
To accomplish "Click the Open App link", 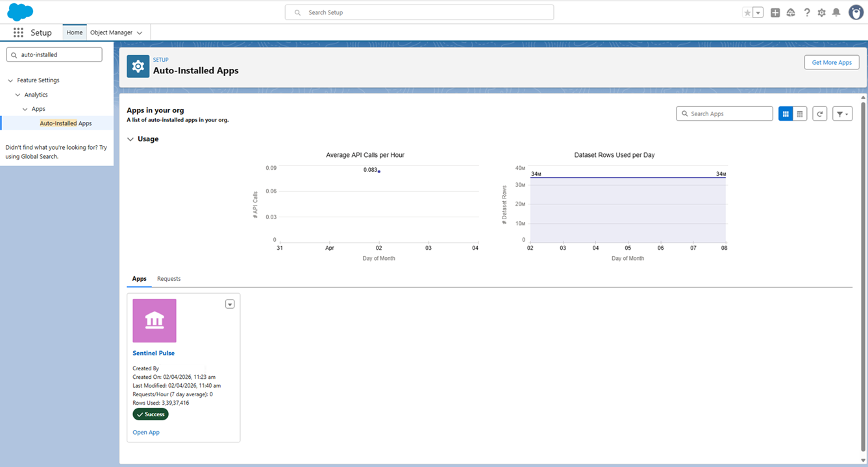I will [x=146, y=432].
